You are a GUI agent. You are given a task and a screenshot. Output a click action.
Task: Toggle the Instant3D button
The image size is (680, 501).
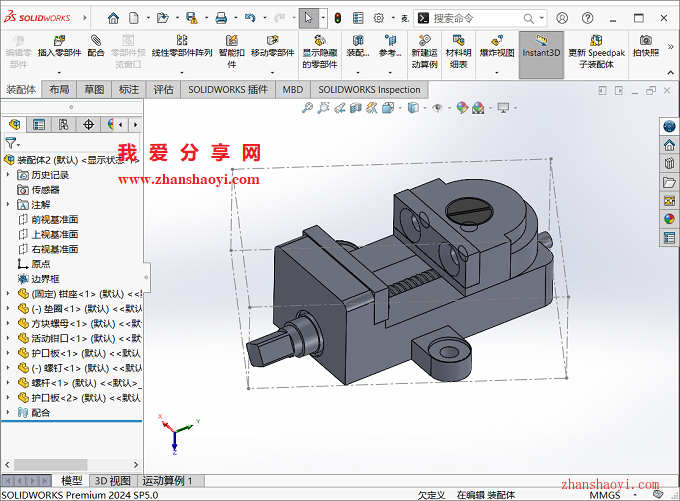(541, 46)
